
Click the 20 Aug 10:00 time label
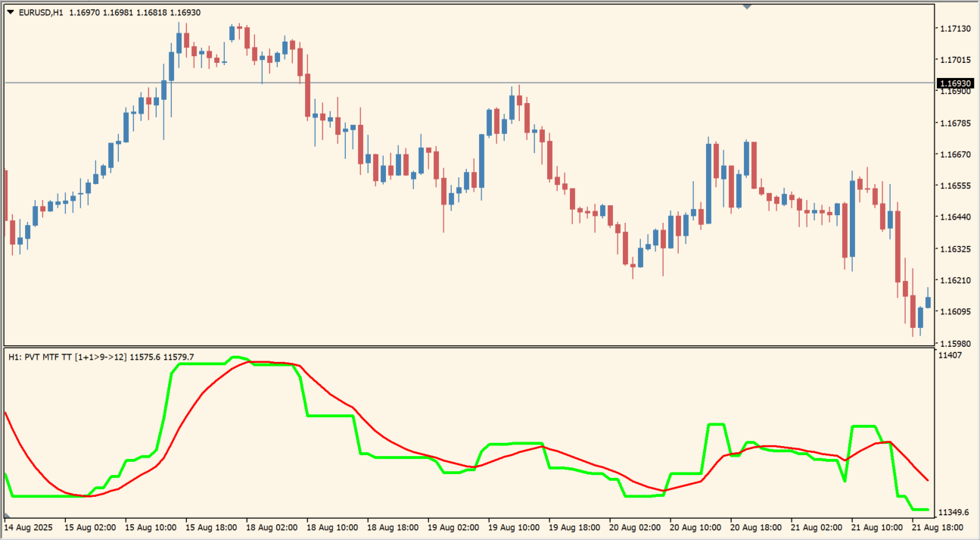pos(695,526)
